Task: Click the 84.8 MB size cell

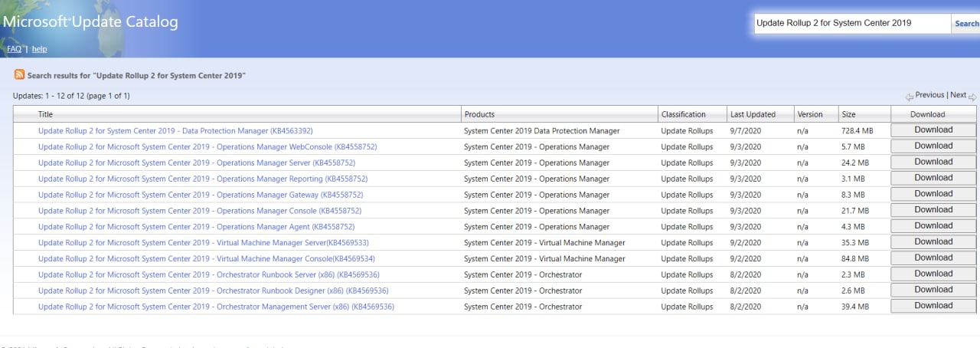Action: click(x=855, y=259)
